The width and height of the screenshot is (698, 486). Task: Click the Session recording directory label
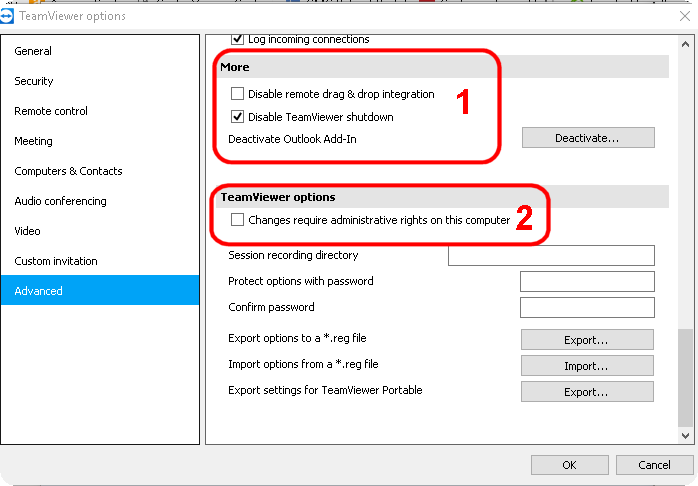(293, 255)
